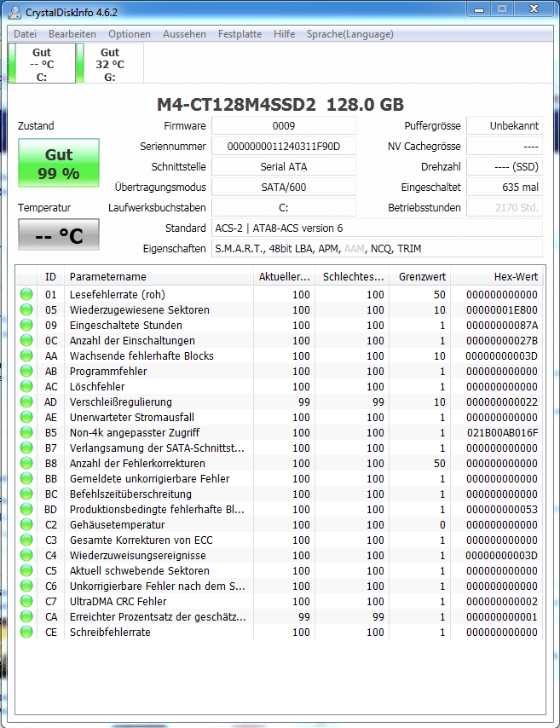Viewport: 560px width, 728px height.
Task: Click the Puffergrösse field Unbekannt
Action: (x=505, y=126)
